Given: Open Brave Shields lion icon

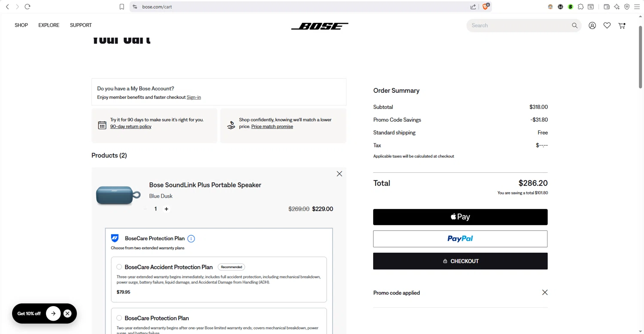Looking at the screenshot, I should (486, 6).
